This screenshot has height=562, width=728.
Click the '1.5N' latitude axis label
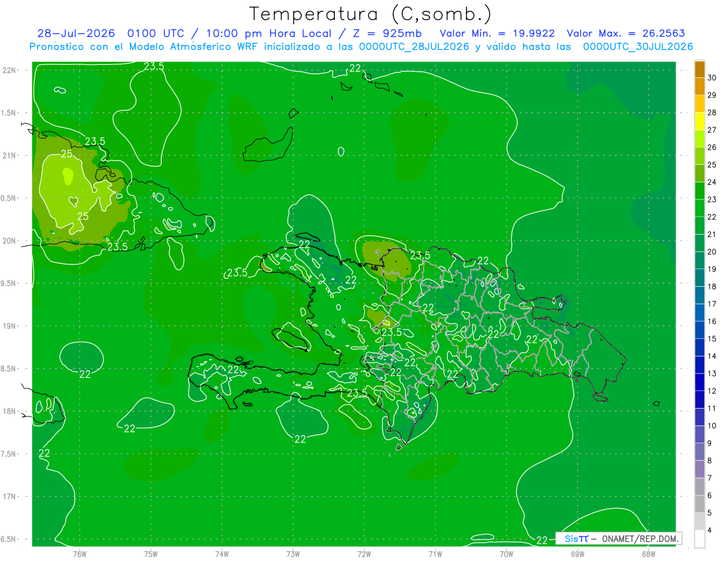tap(10, 113)
